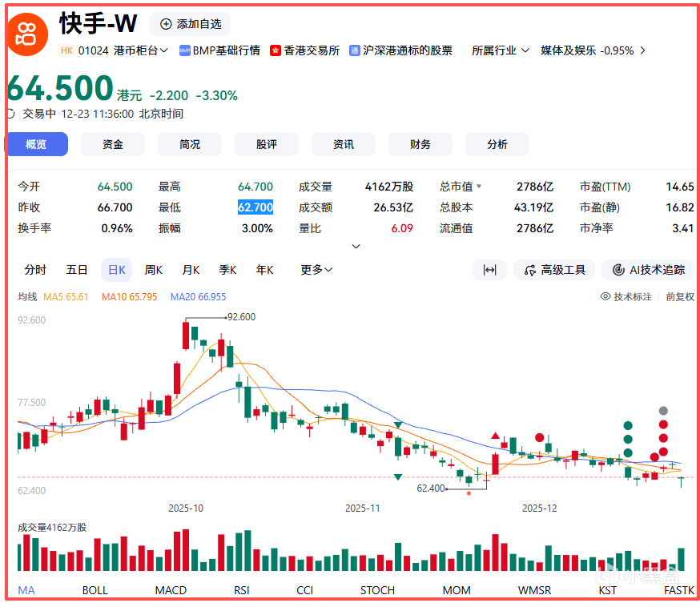Switch to the 财务 tab
This screenshot has height=603, width=700.
point(420,144)
